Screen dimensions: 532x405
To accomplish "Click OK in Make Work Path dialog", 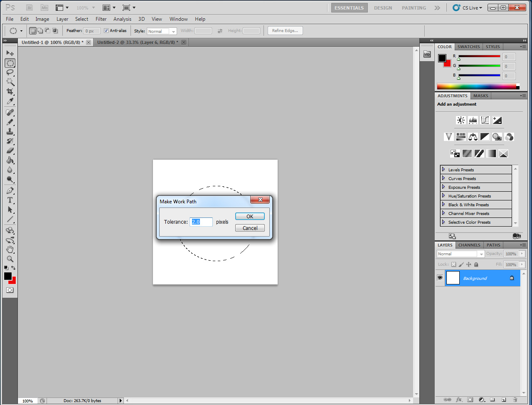I will click(x=250, y=216).
